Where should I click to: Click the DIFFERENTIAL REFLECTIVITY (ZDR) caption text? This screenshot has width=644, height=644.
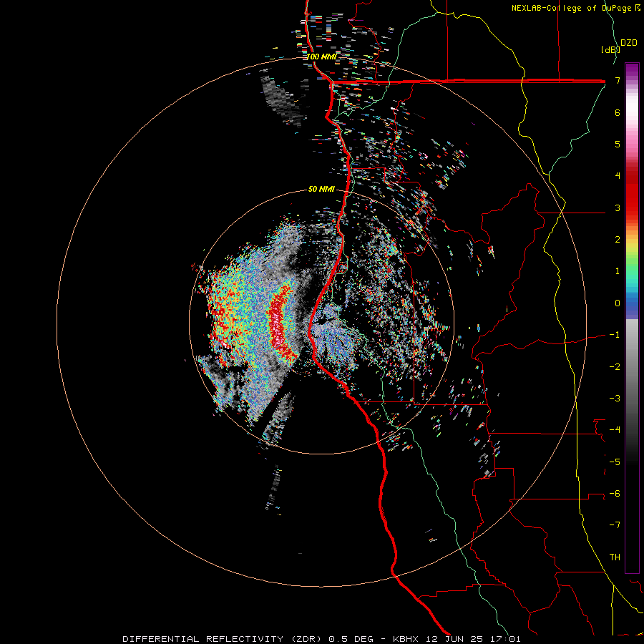(223, 639)
